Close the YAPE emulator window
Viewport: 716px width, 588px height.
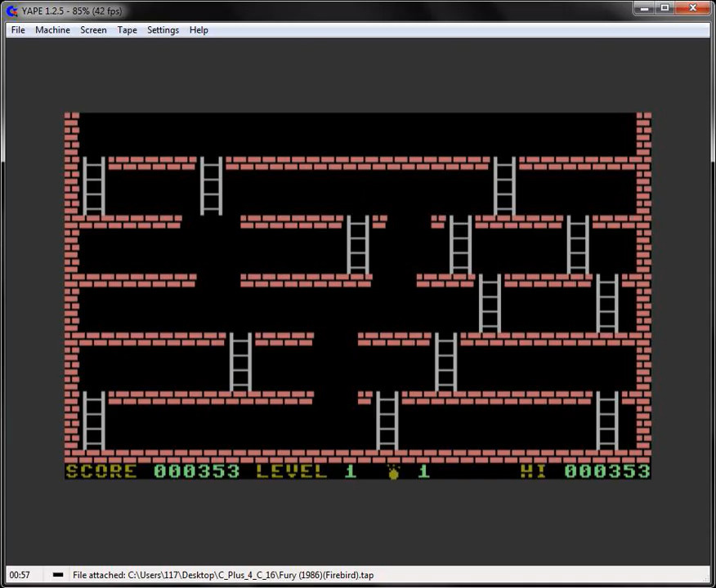tap(692, 8)
